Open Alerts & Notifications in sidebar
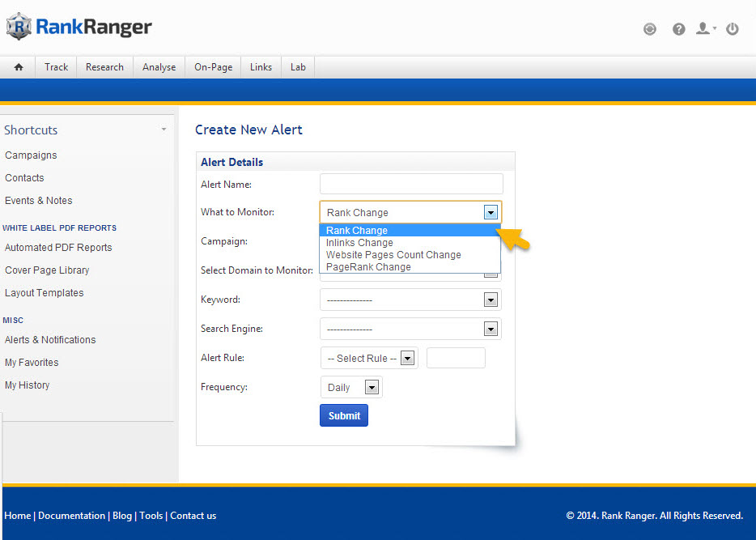 [50, 340]
